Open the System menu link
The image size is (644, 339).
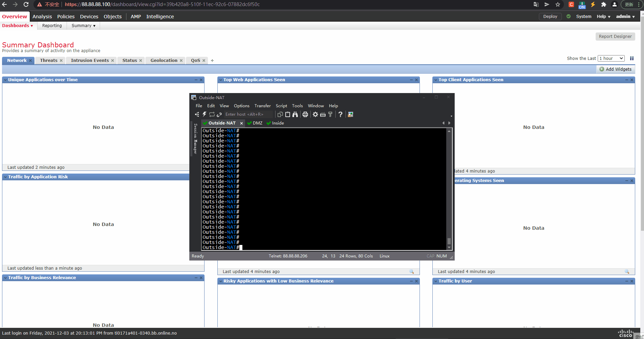click(584, 16)
